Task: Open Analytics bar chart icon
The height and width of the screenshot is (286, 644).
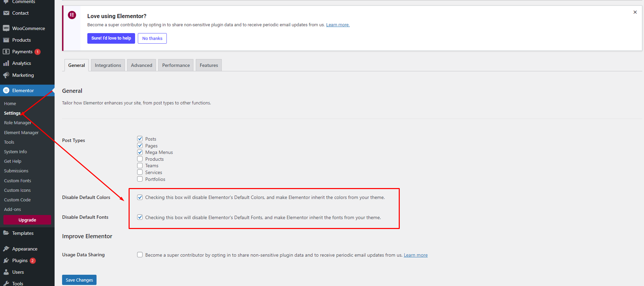Action: pos(6,63)
